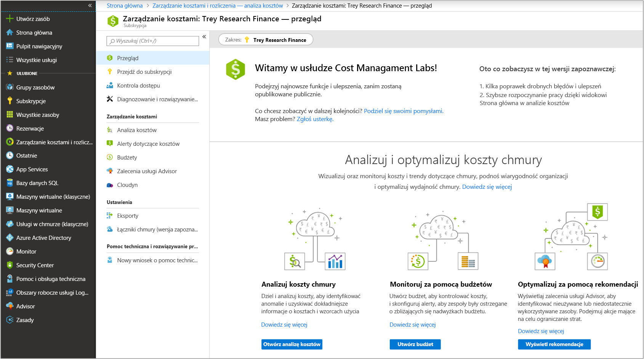Select Przegląd in the resource menu

[152, 58]
